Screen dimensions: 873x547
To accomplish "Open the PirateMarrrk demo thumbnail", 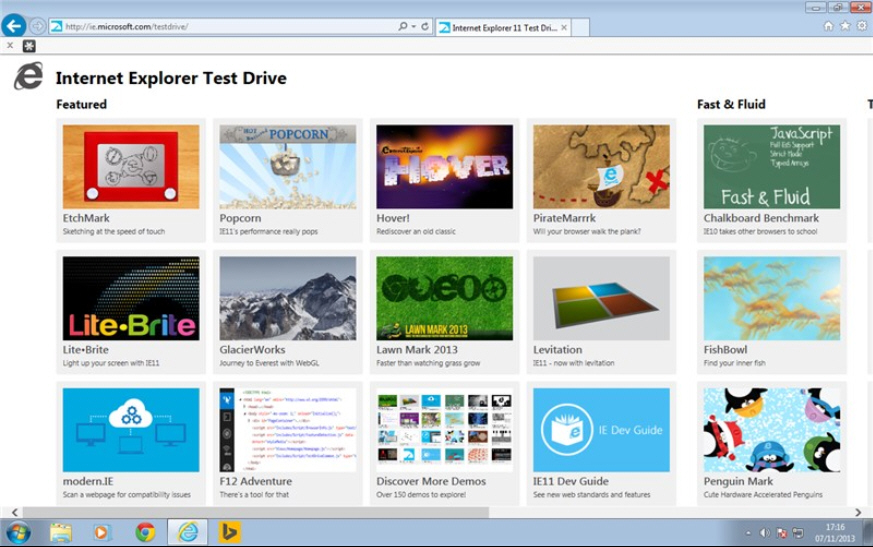I will [601, 167].
